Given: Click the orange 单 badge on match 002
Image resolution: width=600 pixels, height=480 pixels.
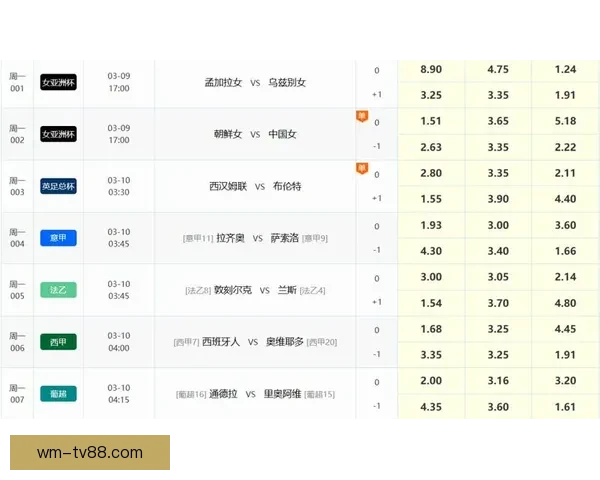Looking at the screenshot, I should click(362, 116).
